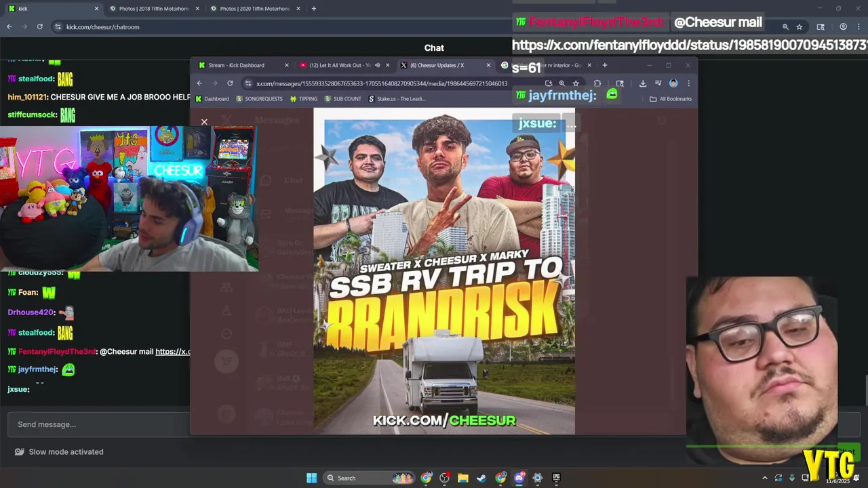Click username Drhouse420 in chat
The height and width of the screenshot is (488, 868).
click(x=31, y=312)
